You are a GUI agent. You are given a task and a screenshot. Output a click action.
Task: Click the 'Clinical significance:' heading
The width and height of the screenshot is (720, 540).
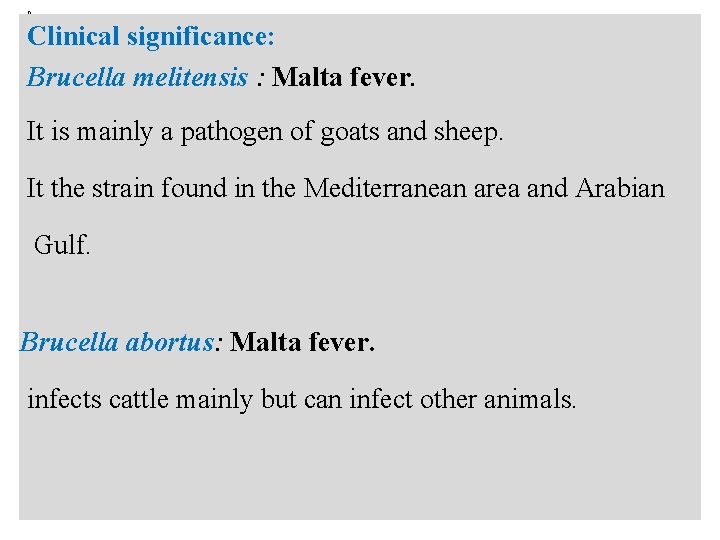tap(150, 37)
